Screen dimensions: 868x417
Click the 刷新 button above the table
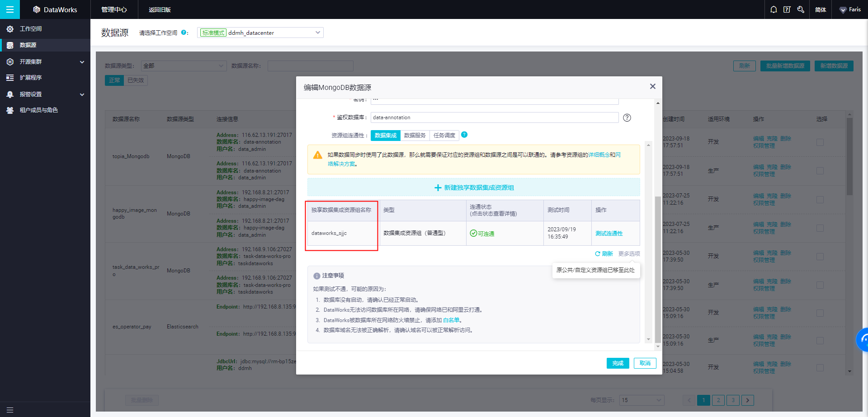pos(745,66)
